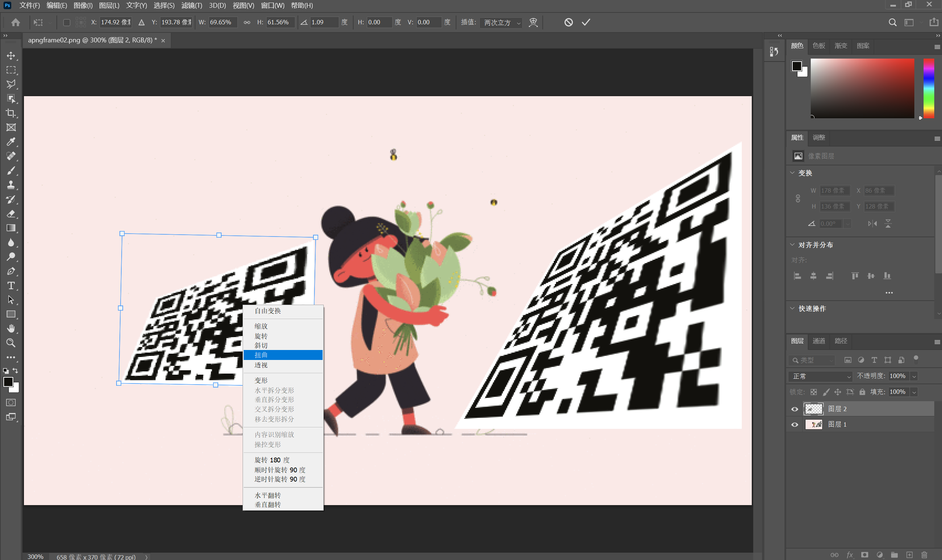Hide layer 图层 2 via eye icon
942x560 pixels.
coord(795,409)
